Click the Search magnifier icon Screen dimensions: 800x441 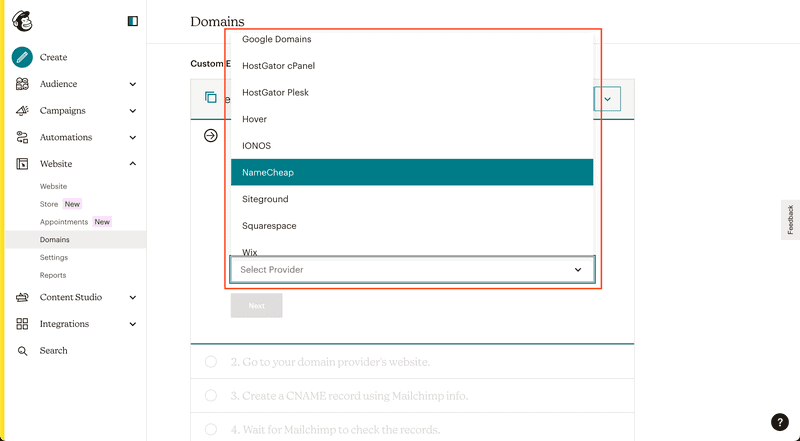coord(22,351)
